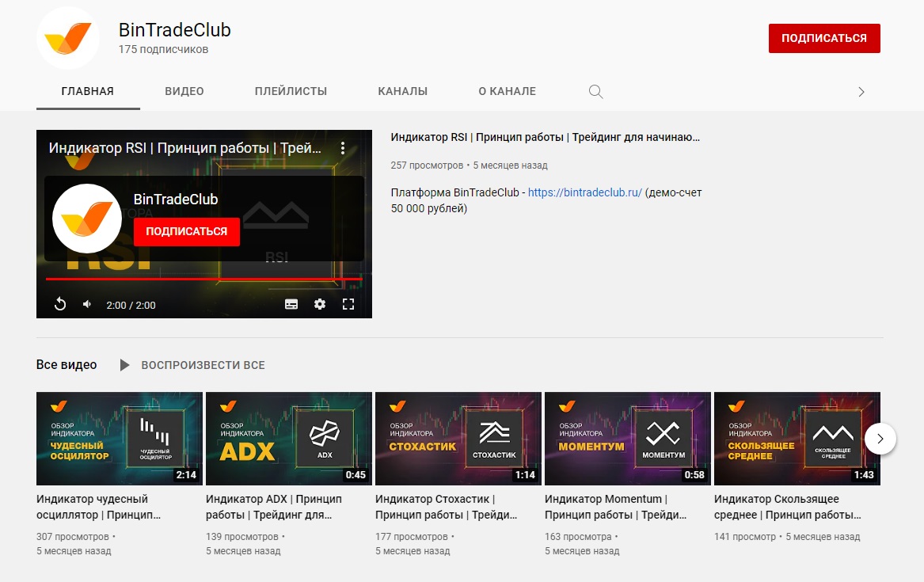Open the player settings gear
Screen dimensions: 924x582
[x=319, y=303]
